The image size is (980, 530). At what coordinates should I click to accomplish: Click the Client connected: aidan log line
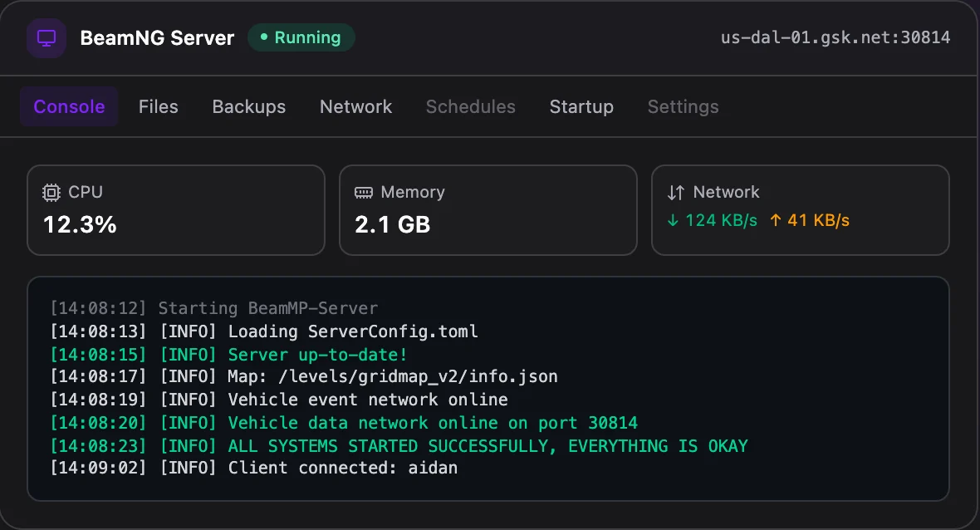[254, 469]
